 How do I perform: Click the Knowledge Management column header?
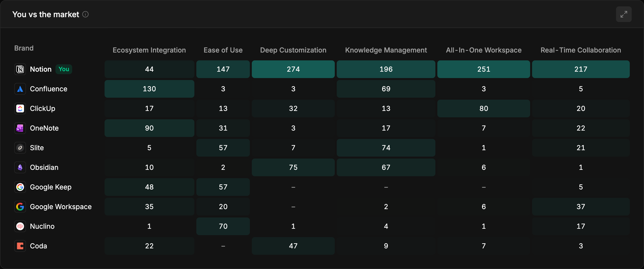[386, 50]
